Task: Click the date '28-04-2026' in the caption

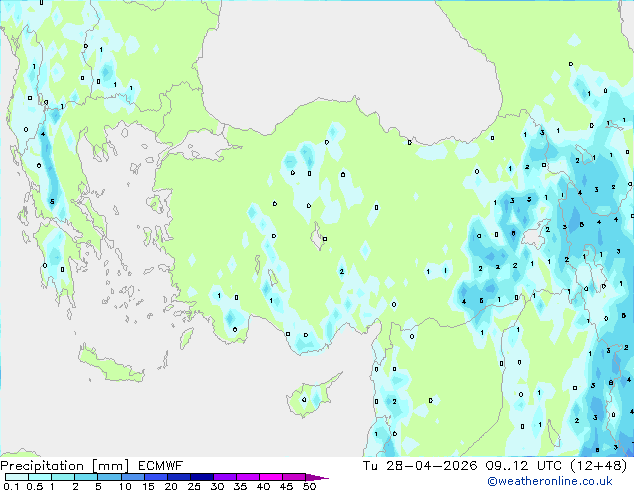Action: coord(431,466)
